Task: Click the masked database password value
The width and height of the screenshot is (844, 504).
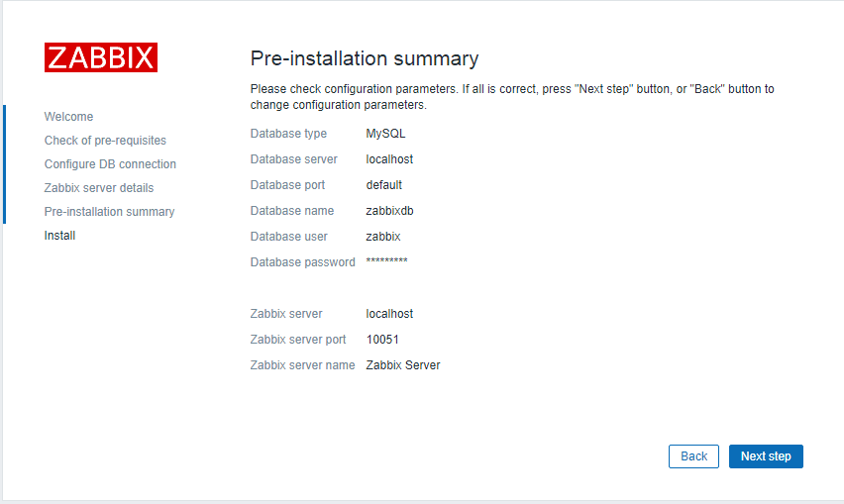Action: click(386, 261)
